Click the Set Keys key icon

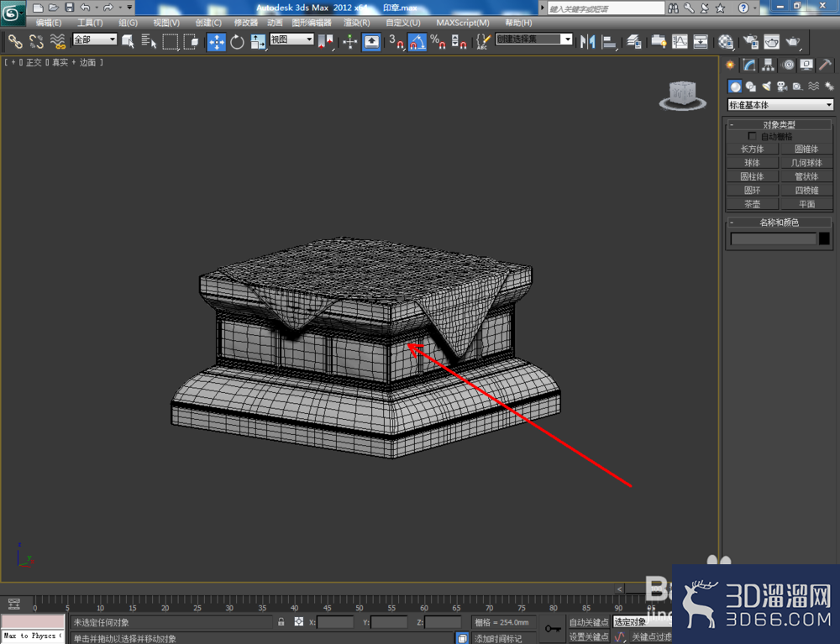pos(553,629)
